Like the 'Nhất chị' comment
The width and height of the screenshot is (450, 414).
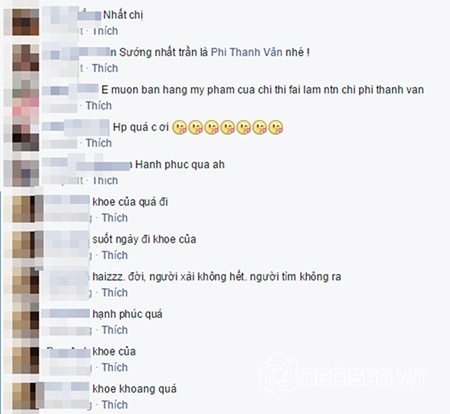click(105, 31)
